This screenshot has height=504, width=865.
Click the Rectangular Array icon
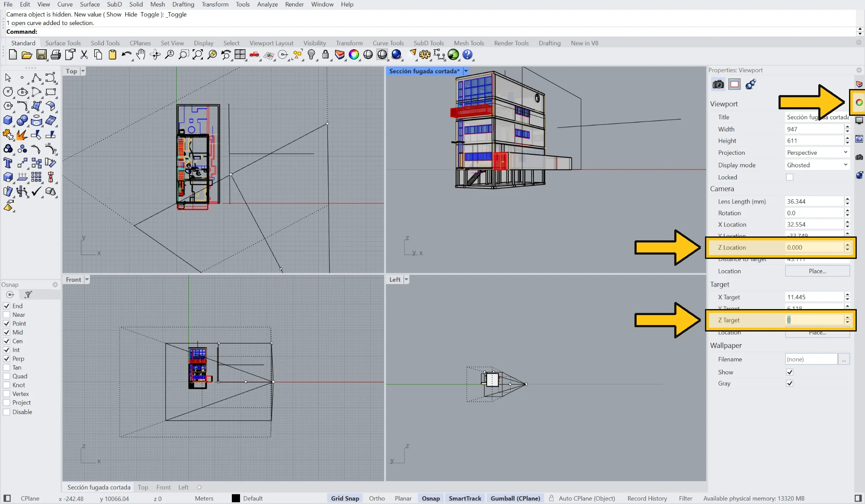click(x=36, y=177)
